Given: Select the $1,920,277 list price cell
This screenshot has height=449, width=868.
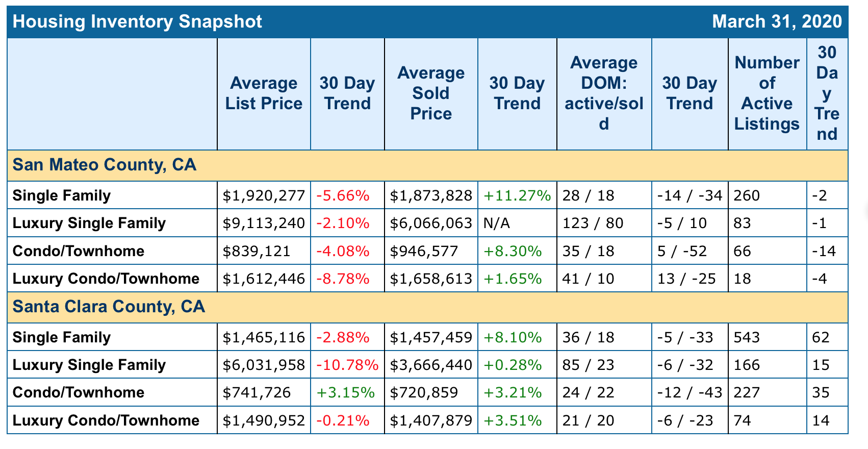Looking at the screenshot, I should click(x=264, y=196).
